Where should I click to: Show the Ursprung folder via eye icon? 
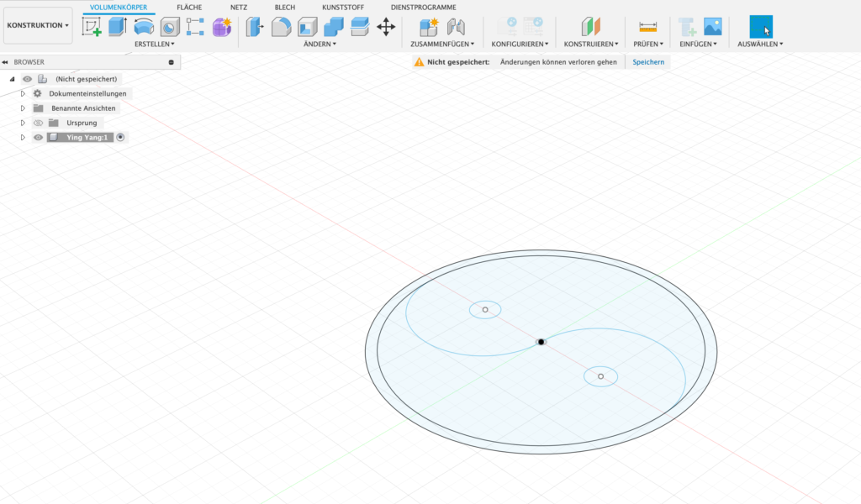[38, 123]
